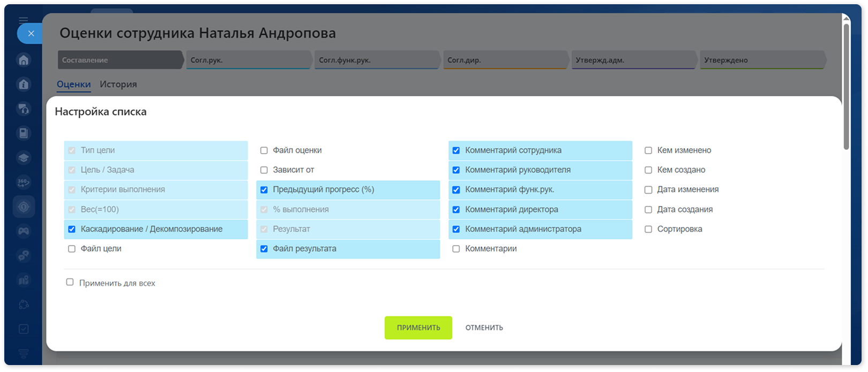Open the 360 assessment sidebar icon

[24, 182]
